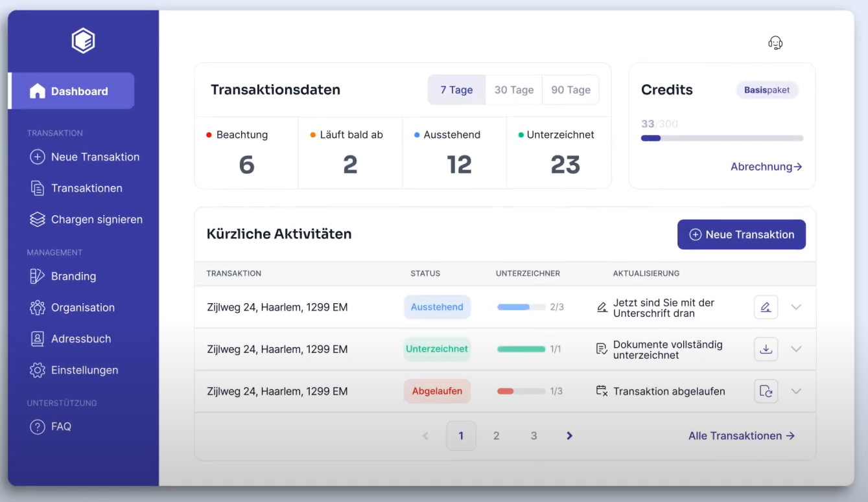Go to the previous page arrow
This screenshot has height=502, width=868.
pos(426,436)
